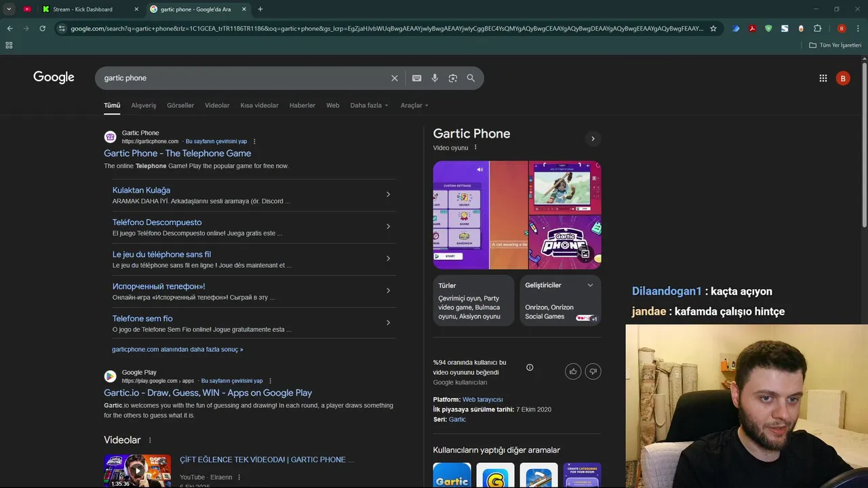Viewport: 868px width, 488px height.
Task: Open the Türler genres card
Action: coord(474,300)
